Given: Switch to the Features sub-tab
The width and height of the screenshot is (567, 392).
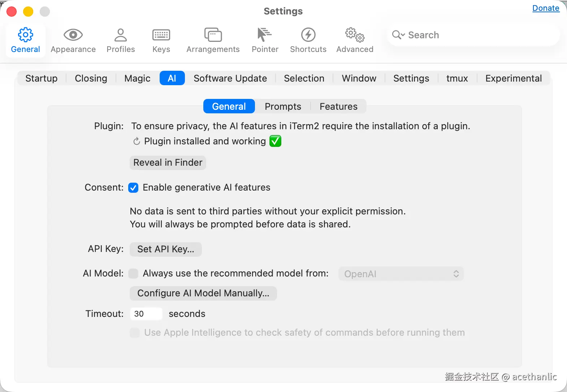Looking at the screenshot, I should tap(338, 106).
